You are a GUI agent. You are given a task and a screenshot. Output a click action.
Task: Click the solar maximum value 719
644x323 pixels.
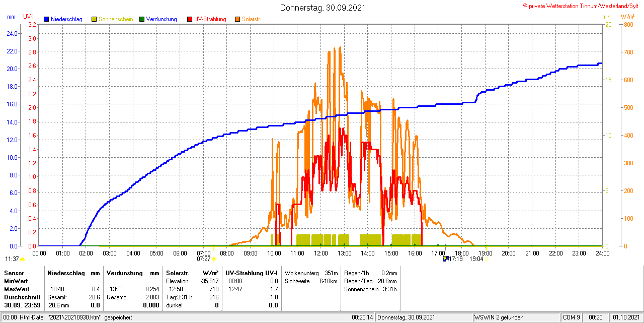(214, 289)
